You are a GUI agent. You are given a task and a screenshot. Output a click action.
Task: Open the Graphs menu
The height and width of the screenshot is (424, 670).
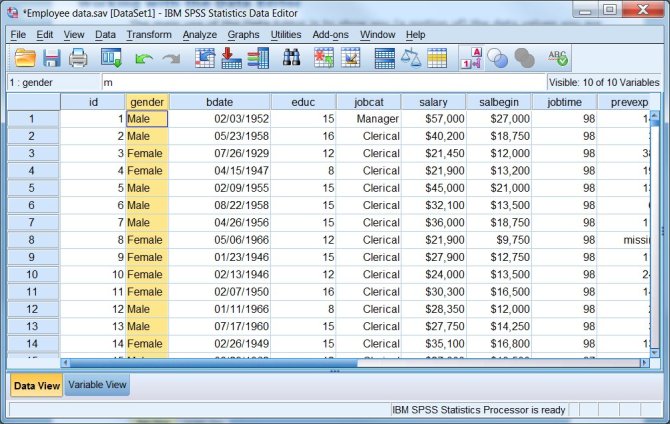243,35
